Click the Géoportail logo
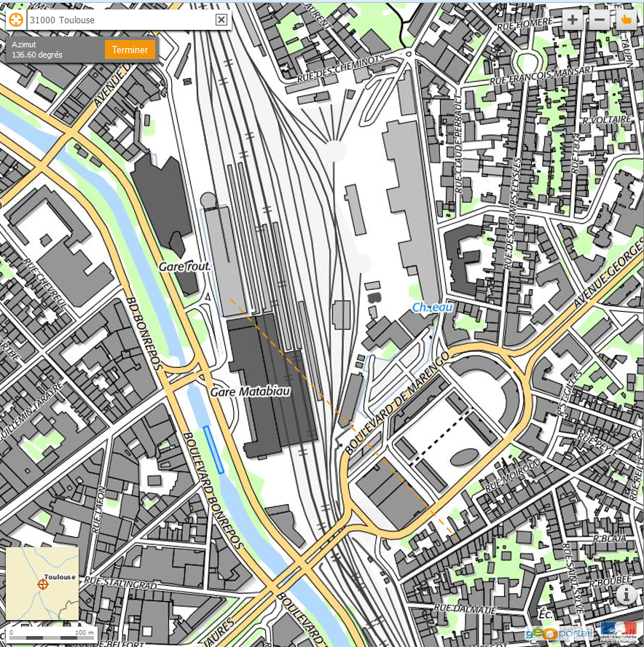644x647 pixels. 558,632
